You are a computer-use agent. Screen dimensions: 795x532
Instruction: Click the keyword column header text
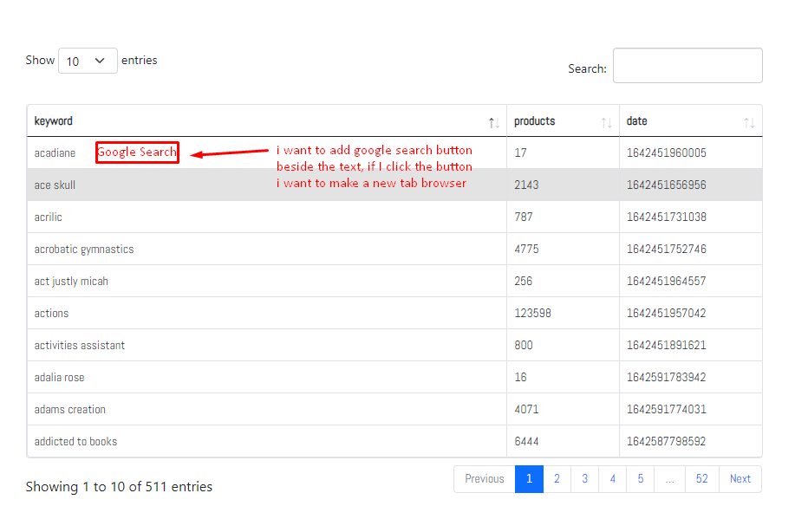53,121
